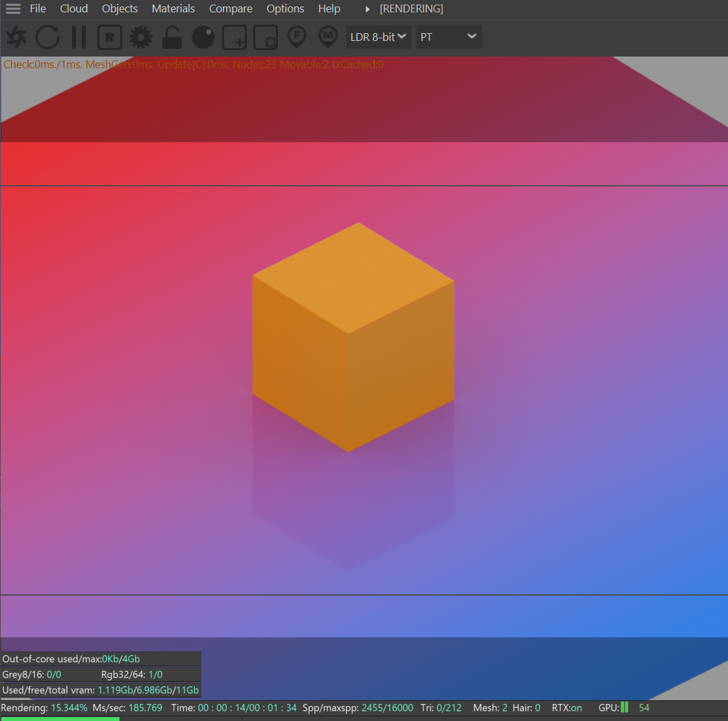Open the hamburger menu icon
The width and height of the screenshot is (728, 721).
[x=13, y=9]
